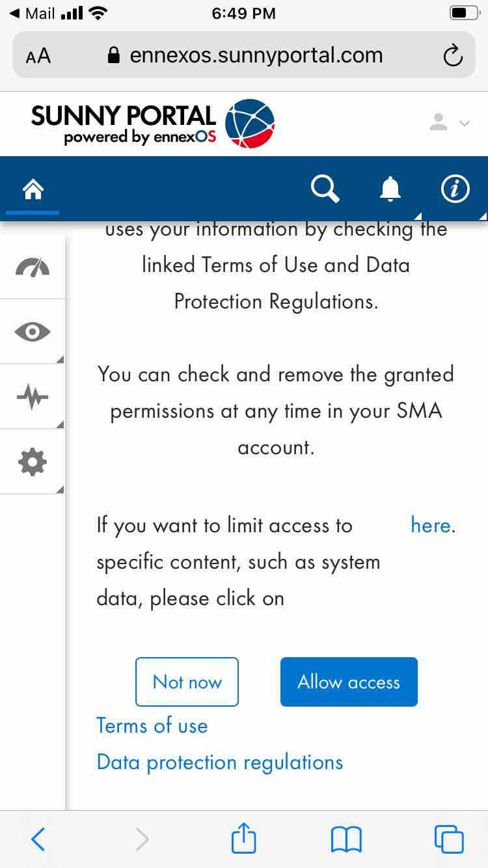488x868 pixels.
Task: Open analysis via the pulse icon
Action: point(32,396)
